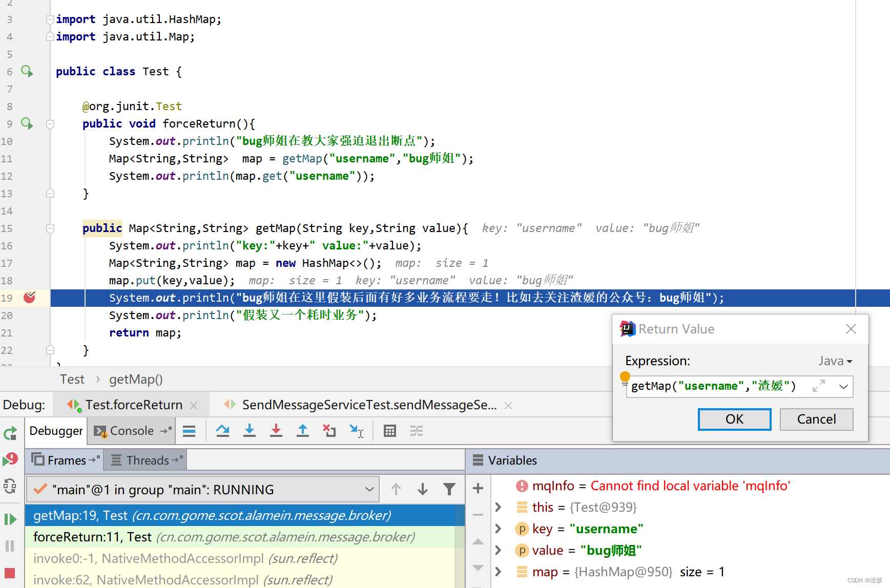Click the green Rerun debug session icon
The image size is (890, 588).
point(10,433)
